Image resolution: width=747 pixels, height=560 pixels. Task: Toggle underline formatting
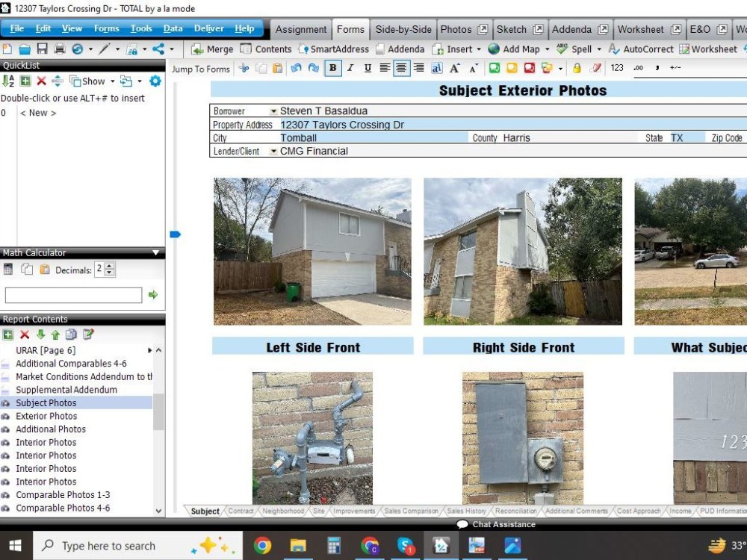(368, 68)
